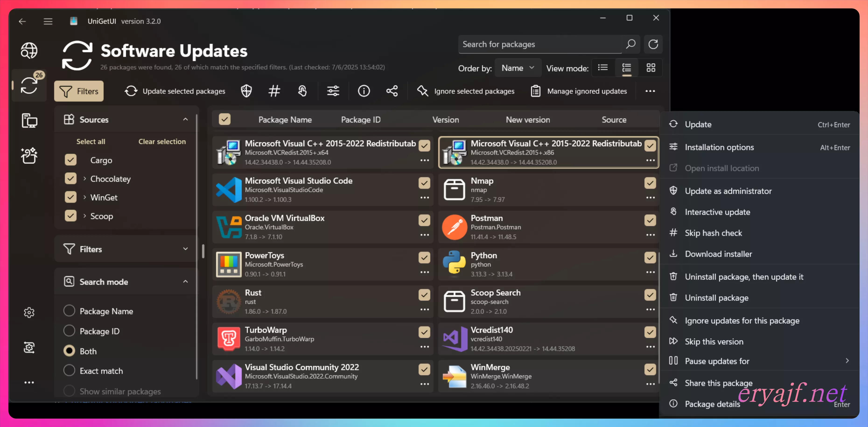Switch to plain list view mode
Screen dimensions: 868x427
pyautogui.click(x=603, y=68)
